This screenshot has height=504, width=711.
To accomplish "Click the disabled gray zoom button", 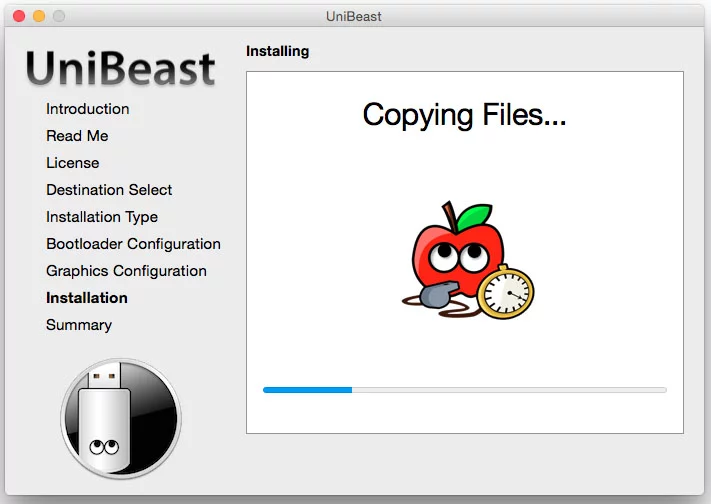I will 59,16.
